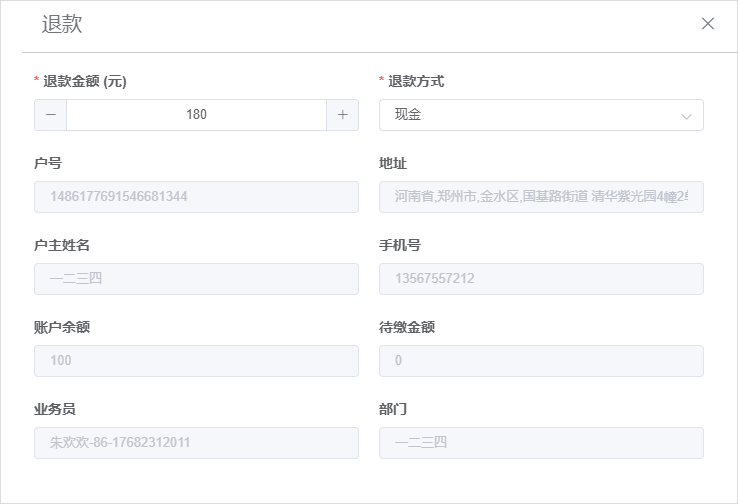Click the 待缴金额 label text
Screen dimensions: 738x504
coord(407,328)
